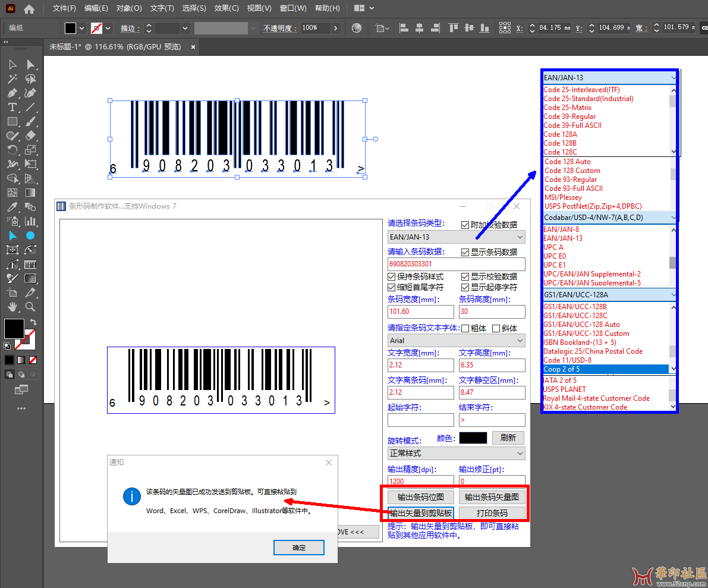Expand rotation mode dropdown 正常样式
The image size is (708, 588).
click(x=457, y=454)
